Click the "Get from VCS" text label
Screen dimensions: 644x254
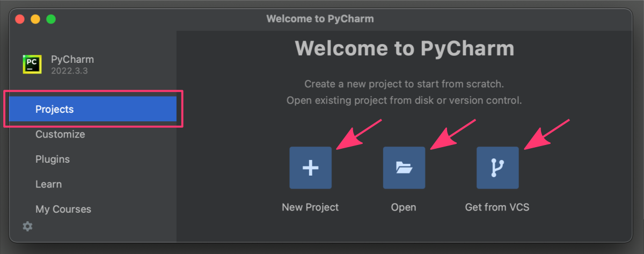pos(497,207)
